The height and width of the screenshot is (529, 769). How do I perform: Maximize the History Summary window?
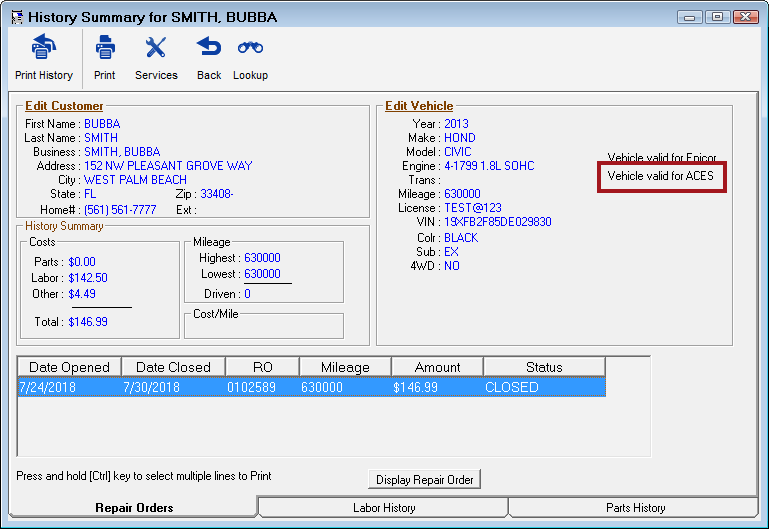717,17
